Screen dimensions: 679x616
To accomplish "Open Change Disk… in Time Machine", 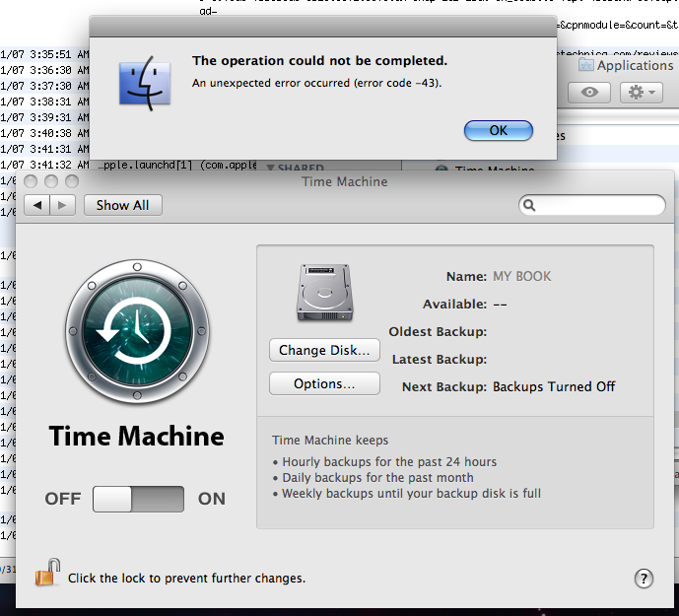I will 324,350.
